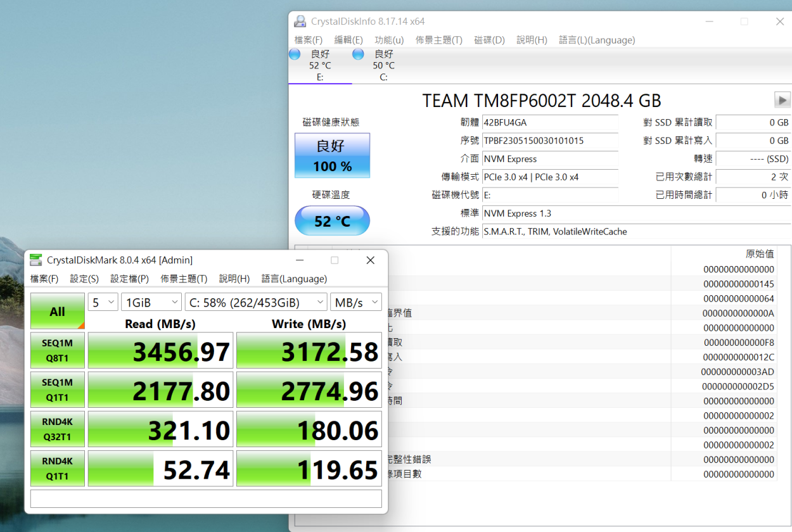792x532 pixels.
Task: Open the test size dropdown showing 1GiB
Action: click(x=151, y=302)
